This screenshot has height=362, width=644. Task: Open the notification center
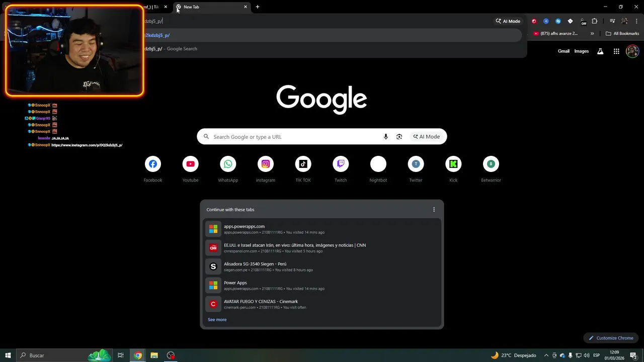point(634,355)
